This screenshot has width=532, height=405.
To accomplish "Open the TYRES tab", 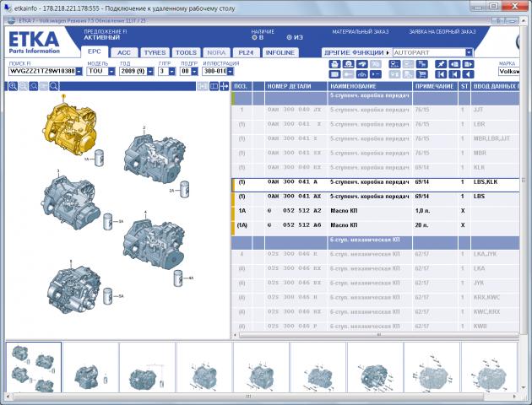I will [x=155, y=52].
